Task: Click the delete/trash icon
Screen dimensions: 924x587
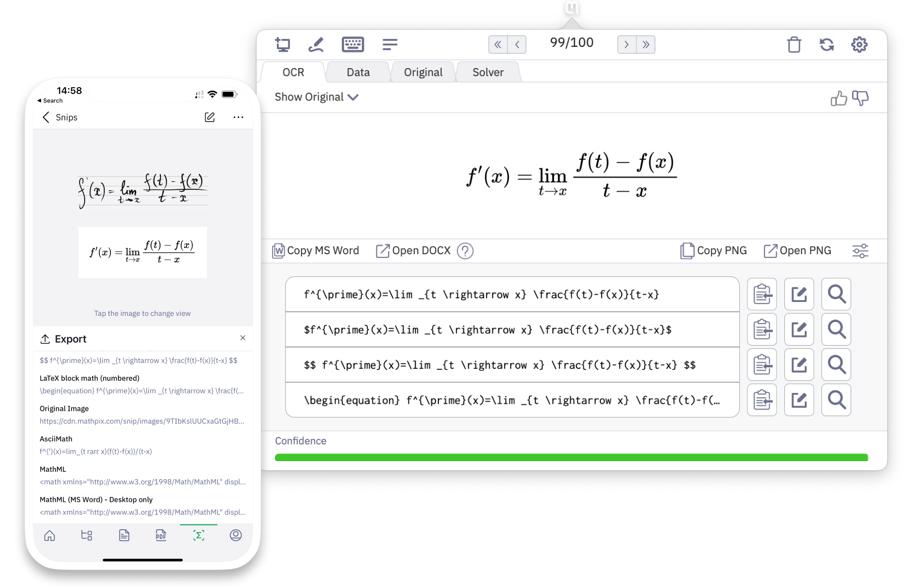Action: coord(793,45)
